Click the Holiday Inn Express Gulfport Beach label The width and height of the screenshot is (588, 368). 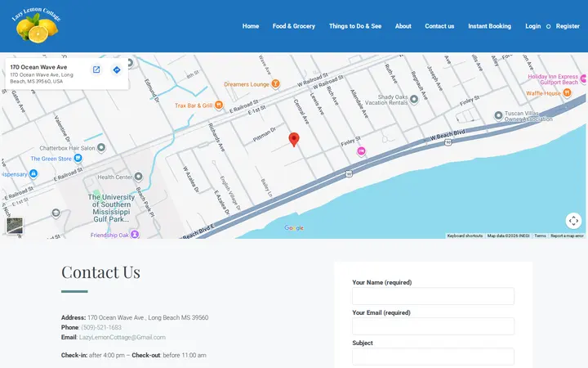(553, 79)
